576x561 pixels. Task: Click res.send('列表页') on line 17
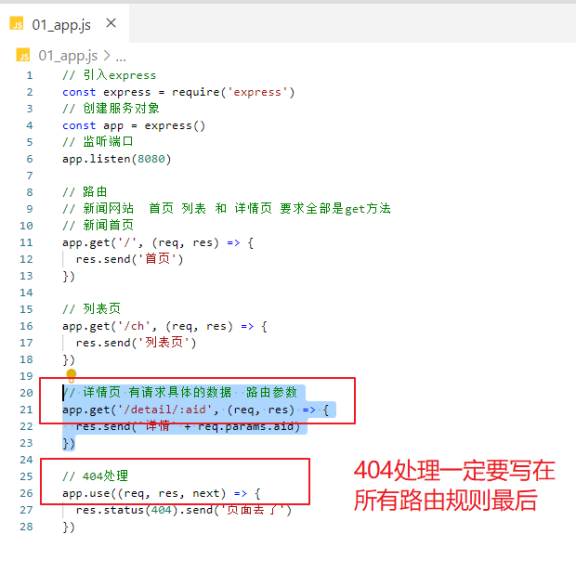click(136, 343)
